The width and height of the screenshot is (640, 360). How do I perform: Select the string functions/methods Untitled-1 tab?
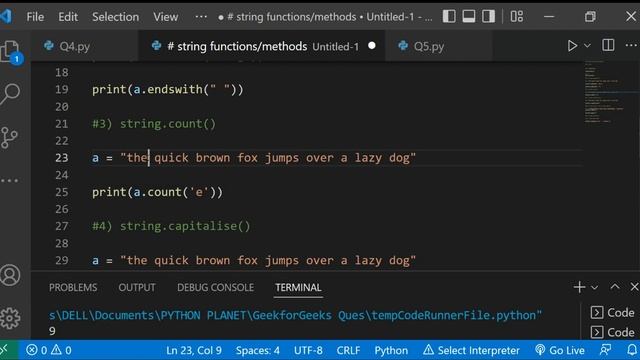[262, 46]
